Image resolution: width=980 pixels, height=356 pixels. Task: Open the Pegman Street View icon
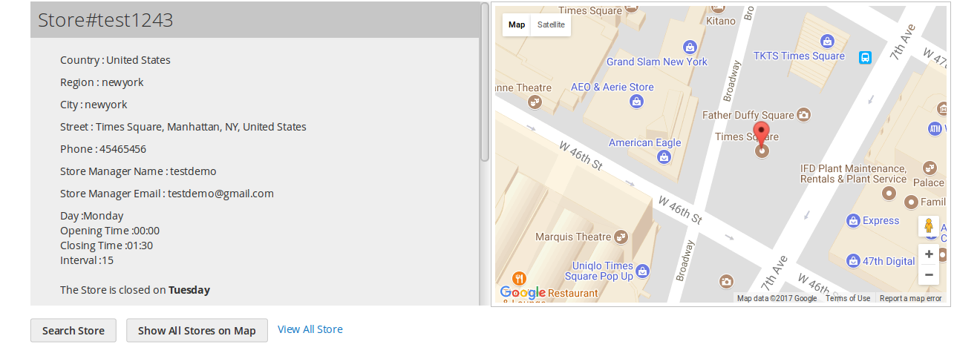[x=929, y=226]
